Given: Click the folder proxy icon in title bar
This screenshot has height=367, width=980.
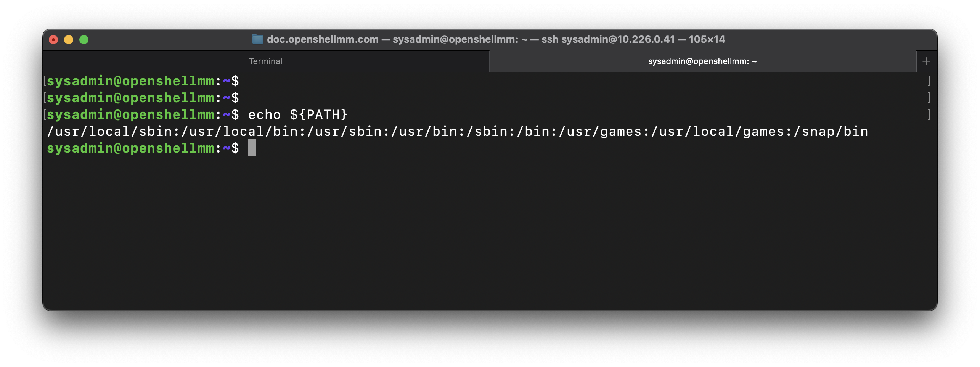Looking at the screenshot, I should pyautogui.click(x=257, y=39).
